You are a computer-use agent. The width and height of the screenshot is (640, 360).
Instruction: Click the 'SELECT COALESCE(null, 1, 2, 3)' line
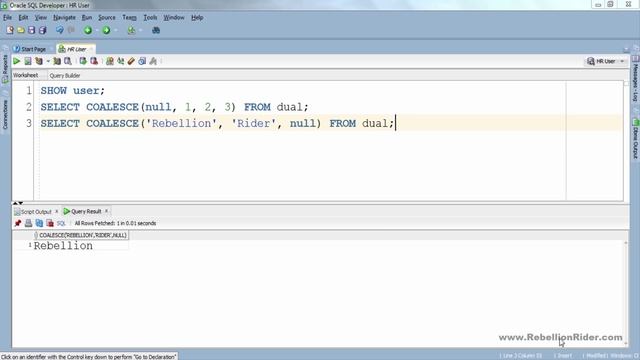[x=174, y=107]
